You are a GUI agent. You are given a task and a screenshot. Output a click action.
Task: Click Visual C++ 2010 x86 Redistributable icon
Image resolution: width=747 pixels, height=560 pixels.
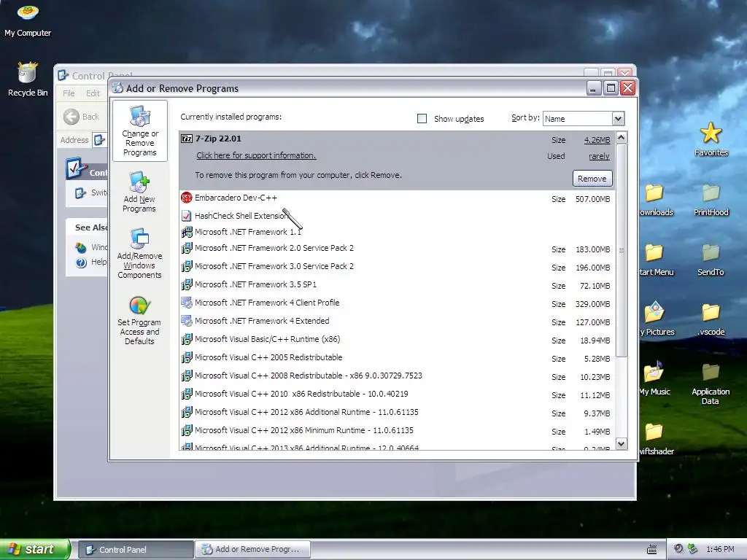point(187,394)
